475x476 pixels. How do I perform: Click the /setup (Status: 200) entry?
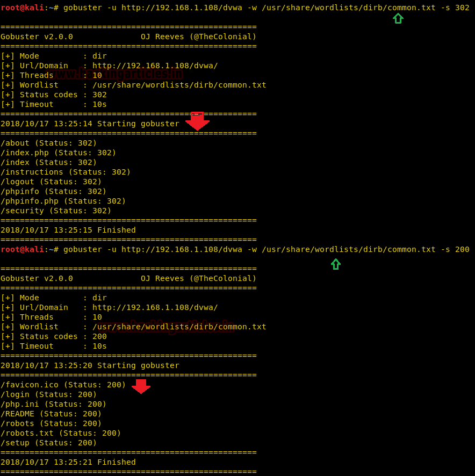click(x=49, y=443)
